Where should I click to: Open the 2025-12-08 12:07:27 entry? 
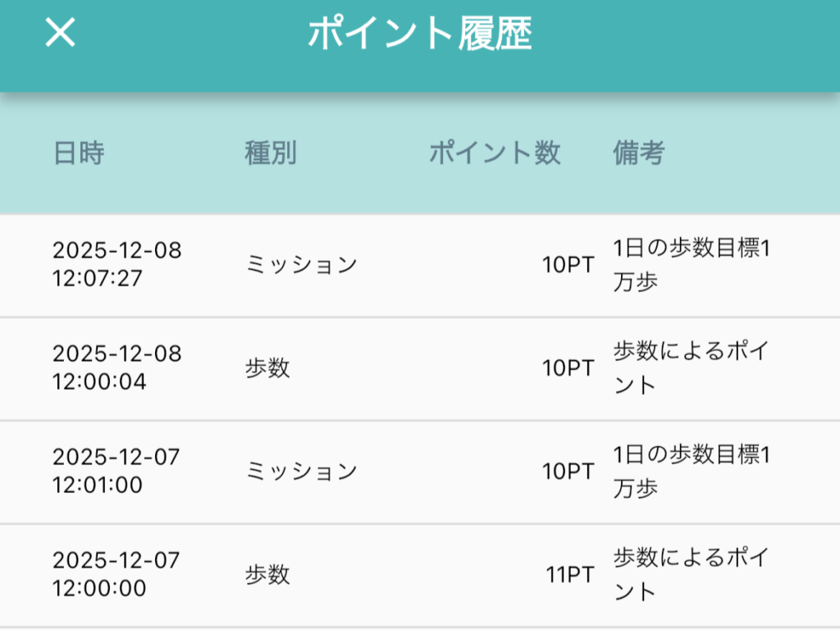pos(117,264)
